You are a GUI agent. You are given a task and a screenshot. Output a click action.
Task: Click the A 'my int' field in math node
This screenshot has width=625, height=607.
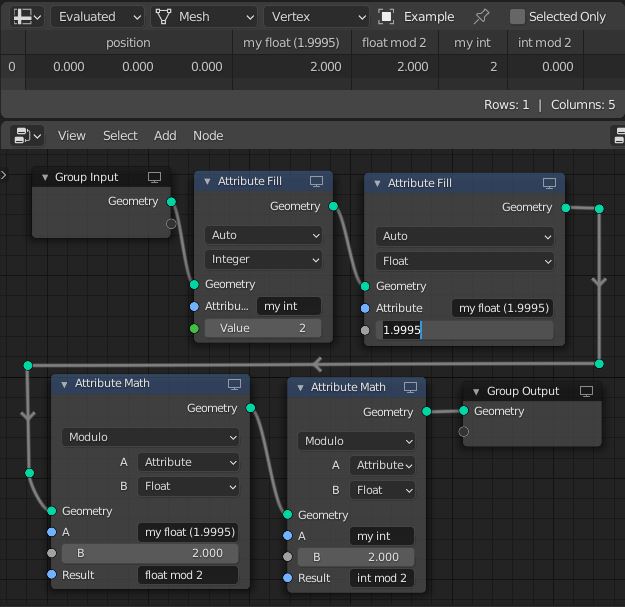(x=382, y=536)
